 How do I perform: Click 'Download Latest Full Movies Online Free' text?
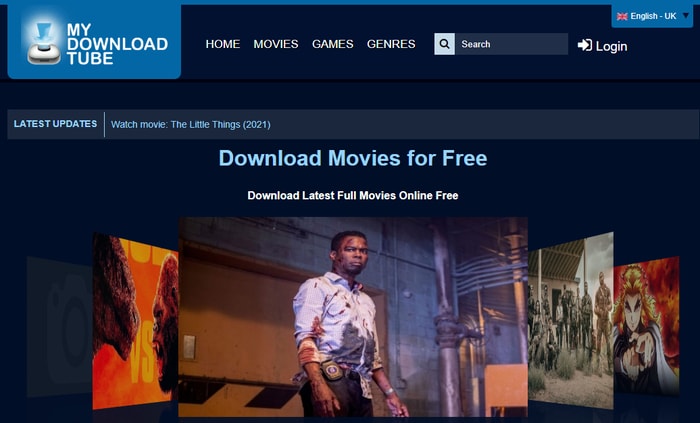coord(353,195)
